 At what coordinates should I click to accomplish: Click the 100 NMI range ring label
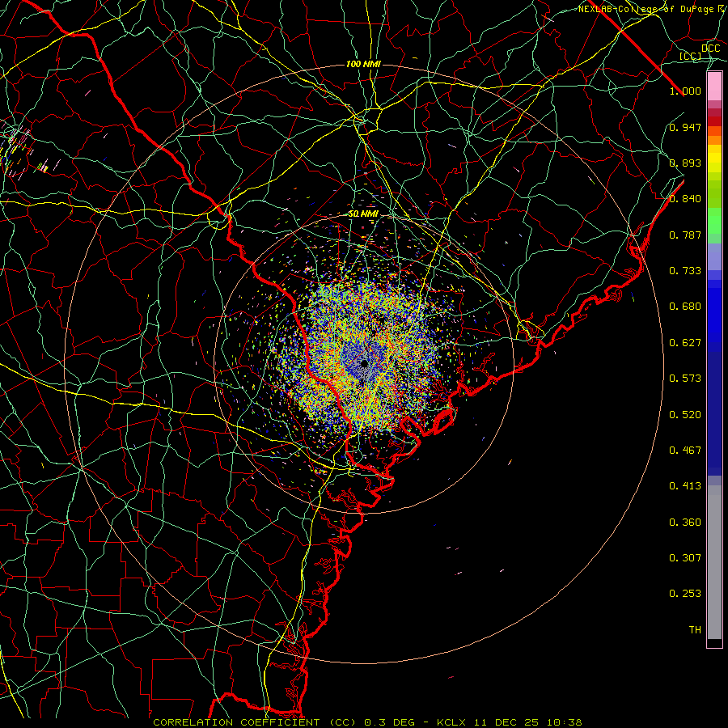click(x=363, y=64)
